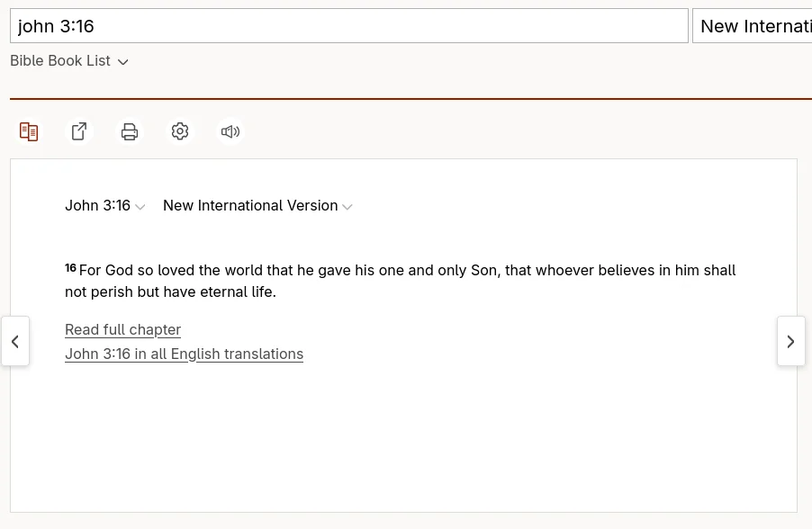Play audio with the speaker icon

[x=230, y=132]
